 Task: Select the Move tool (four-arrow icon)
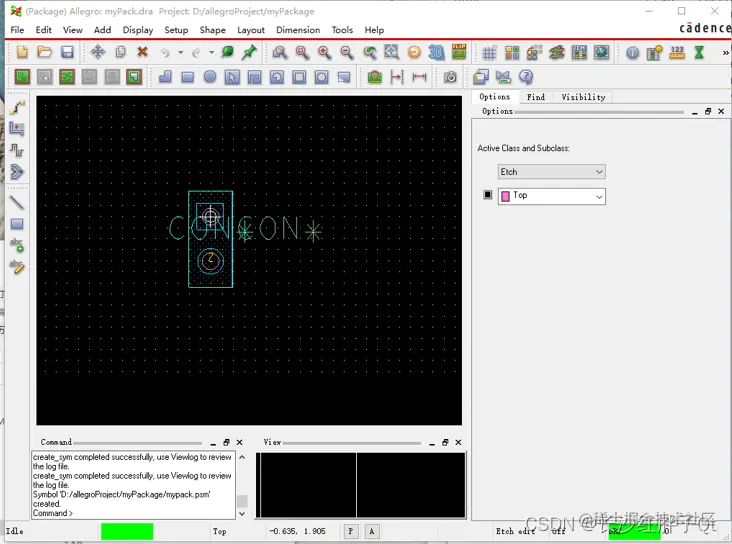pyautogui.click(x=98, y=52)
